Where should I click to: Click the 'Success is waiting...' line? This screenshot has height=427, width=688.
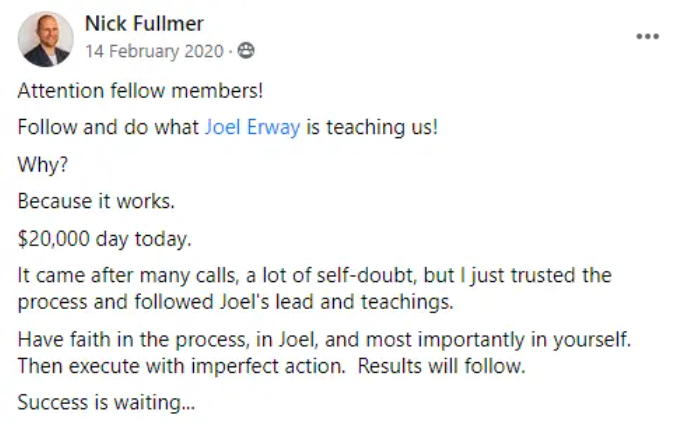(x=106, y=402)
